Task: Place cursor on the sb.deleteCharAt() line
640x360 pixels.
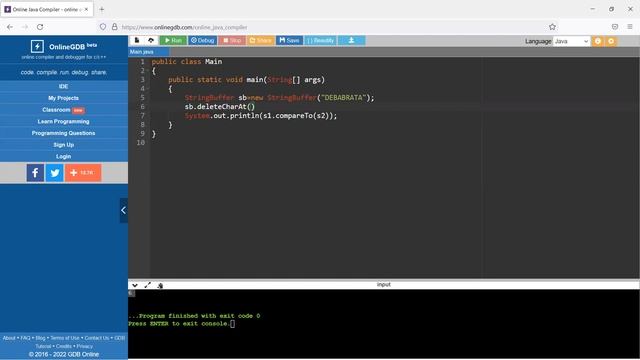Action: point(220,107)
